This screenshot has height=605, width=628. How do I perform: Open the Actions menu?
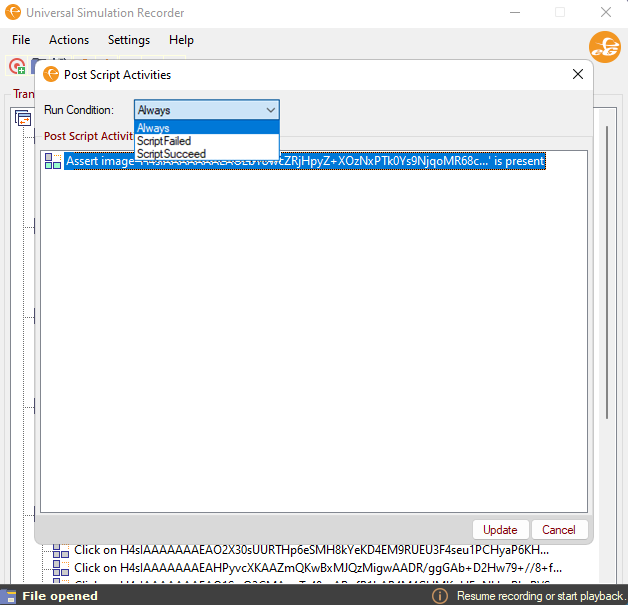tap(69, 40)
